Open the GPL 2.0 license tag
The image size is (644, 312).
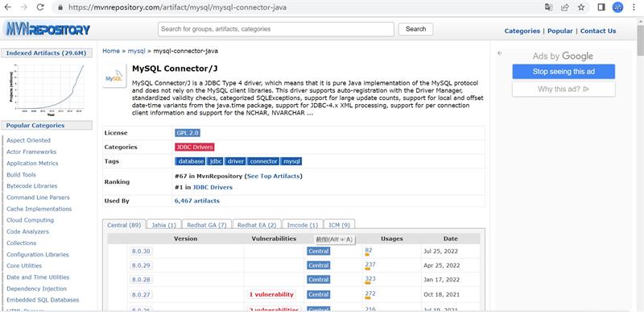tap(188, 133)
